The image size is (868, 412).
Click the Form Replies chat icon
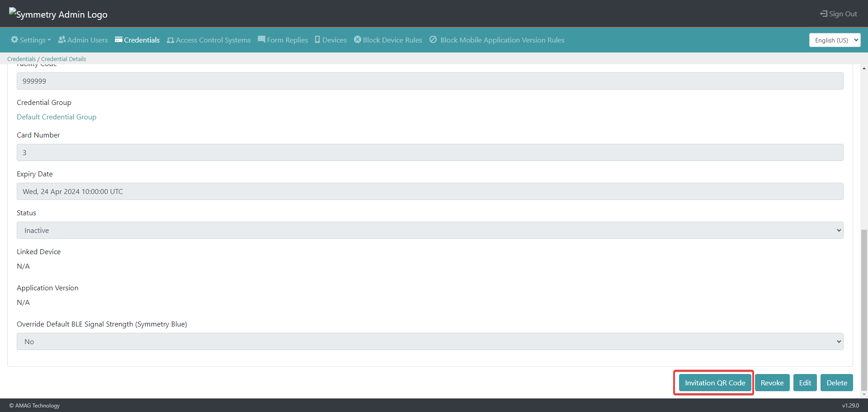[x=261, y=39]
